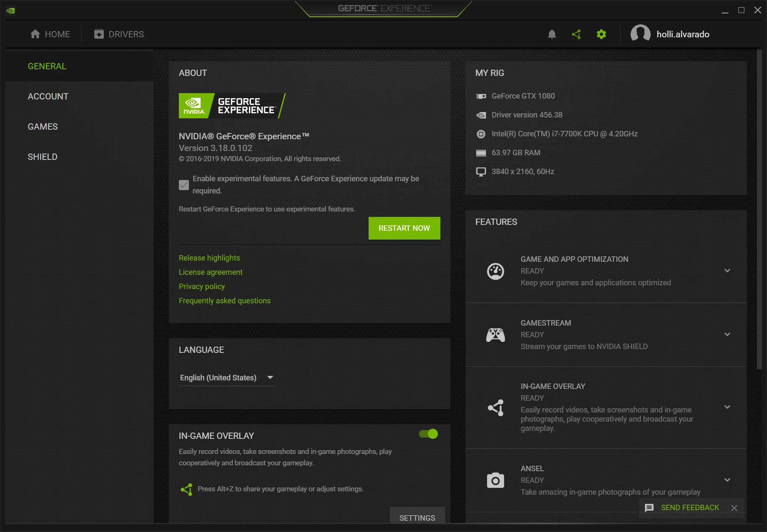Image resolution: width=767 pixels, height=532 pixels.
Task: Click the home icon beside HOME
Action: [35, 34]
